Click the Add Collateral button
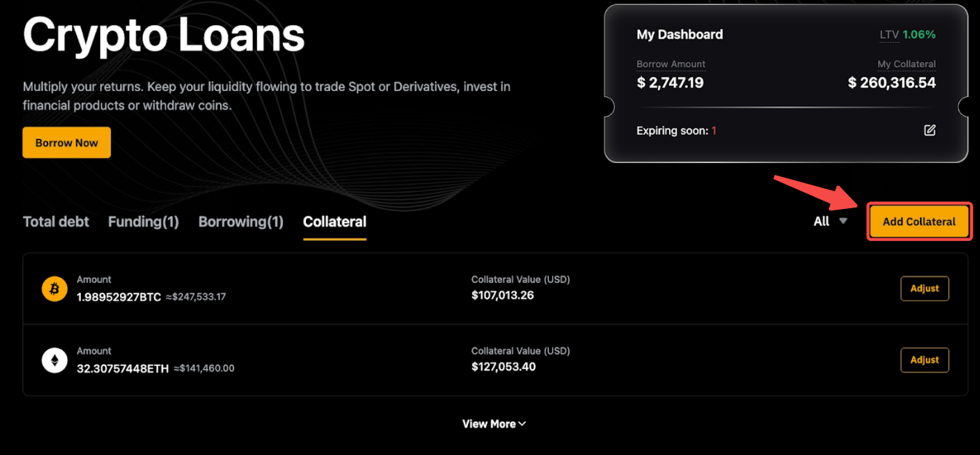This screenshot has width=980, height=455. coord(919,222)
